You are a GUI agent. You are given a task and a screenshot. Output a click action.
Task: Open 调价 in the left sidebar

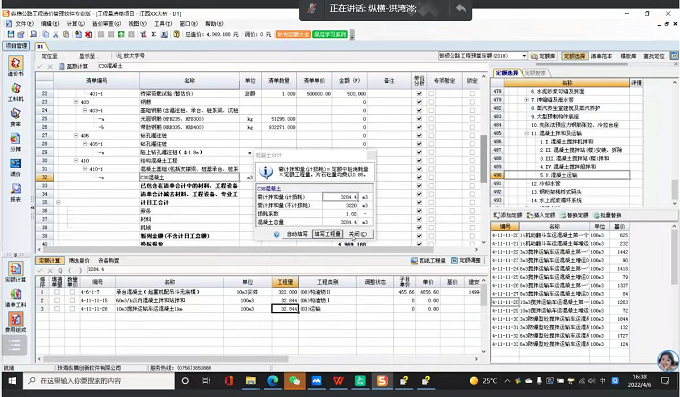[16, 167]
